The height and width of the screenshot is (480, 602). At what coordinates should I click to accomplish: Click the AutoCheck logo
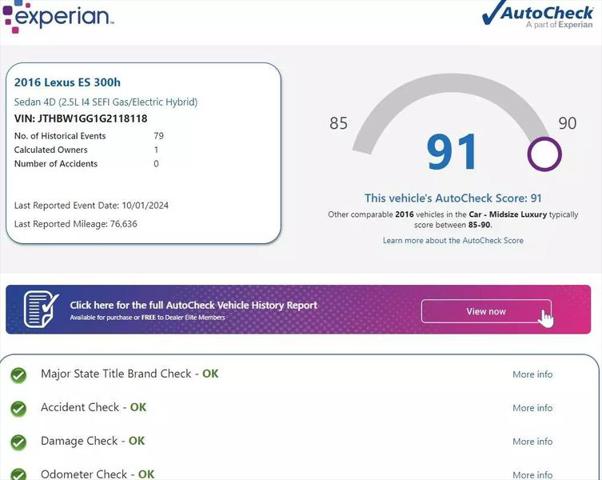pyautogui.click(x=538, y=15)
